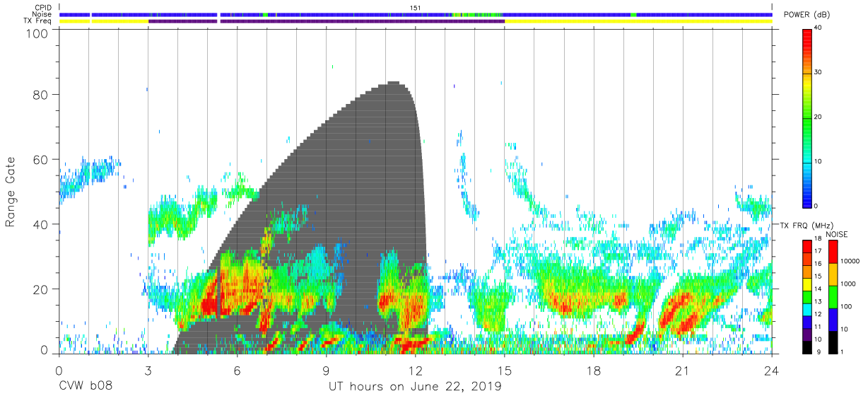Click the 17 label in TX frequency legend
Image resolution: width=868 pixels, height=401 pixels.
point(818,251)
